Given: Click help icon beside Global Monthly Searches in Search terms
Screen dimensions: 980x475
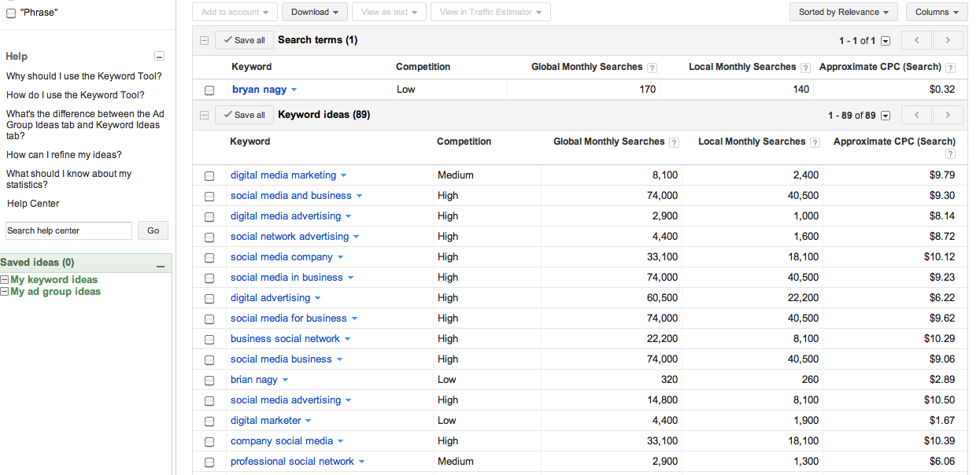Looking at the screenshot, I should (652, 68).
